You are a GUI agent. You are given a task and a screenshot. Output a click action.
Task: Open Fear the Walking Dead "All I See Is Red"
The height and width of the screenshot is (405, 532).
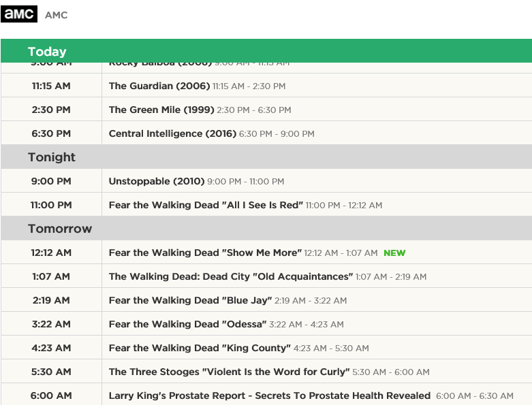tap(206, 205)
